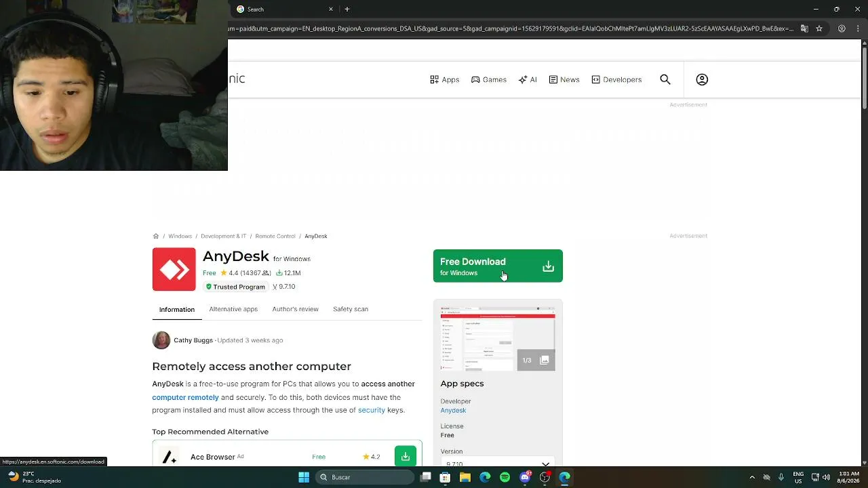868x488 pixels.
Task: Open Discord from the taskbar
Action: [x=525, y=477]
